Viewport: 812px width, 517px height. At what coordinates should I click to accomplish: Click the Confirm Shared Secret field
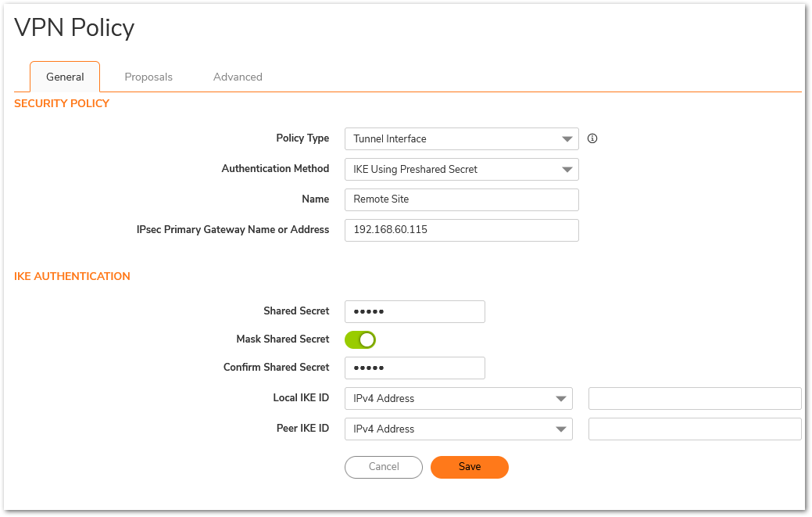click(415, 368)
